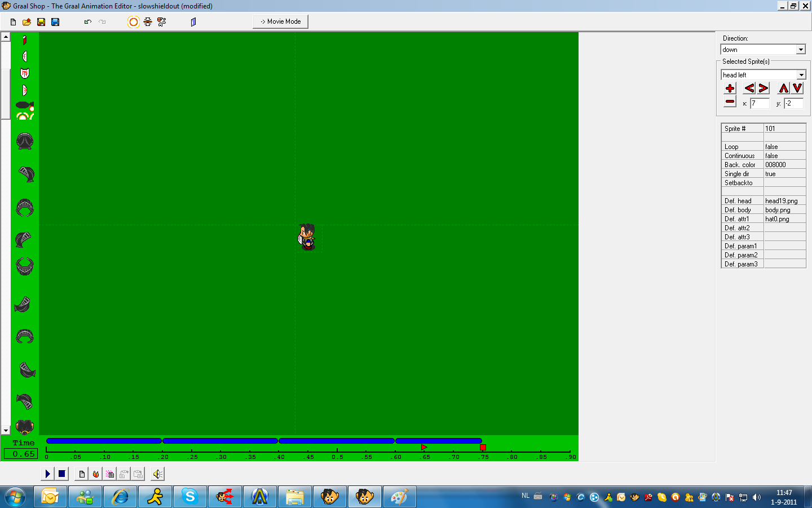Viewport: 812px width, 508px height.
Task: Click the open file folder icon
Action: pos(27,22)
